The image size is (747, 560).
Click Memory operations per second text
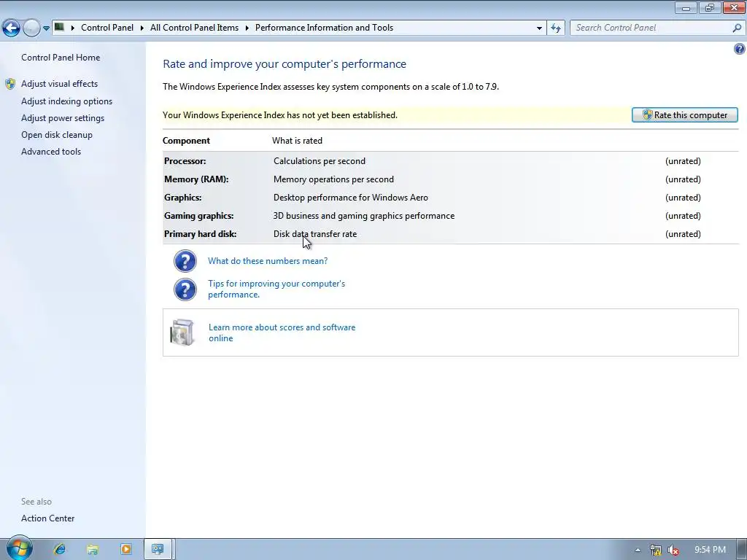point(333,179)
